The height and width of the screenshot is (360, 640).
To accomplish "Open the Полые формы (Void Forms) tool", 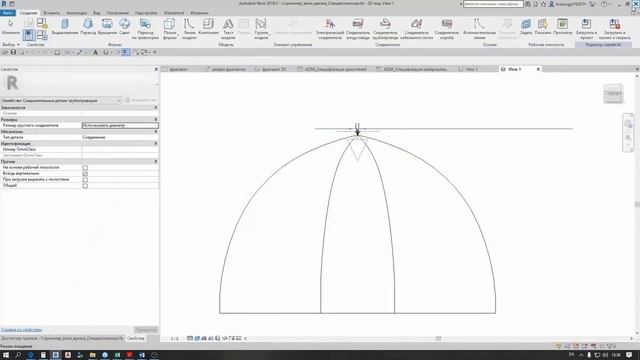I will pyautogui.click(x=170, y=29).
